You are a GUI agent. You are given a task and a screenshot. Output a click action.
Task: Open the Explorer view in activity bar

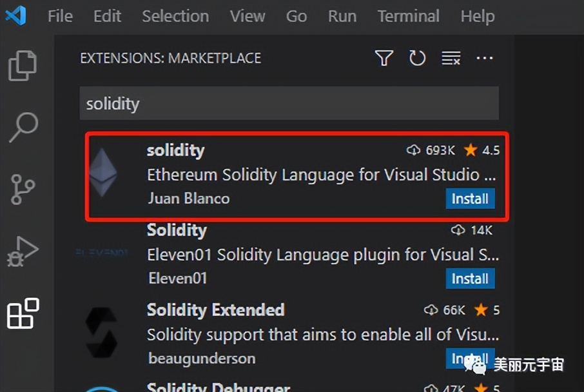coord(23,65)
